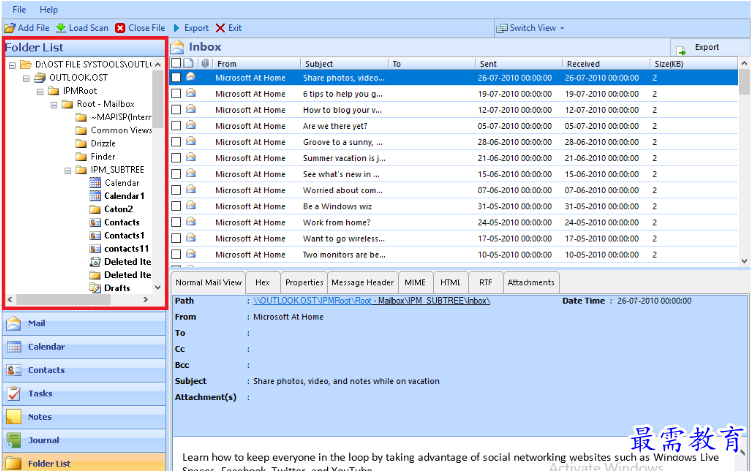Check the box for '6 tips to help you g...' email

[x=176, y=94]
